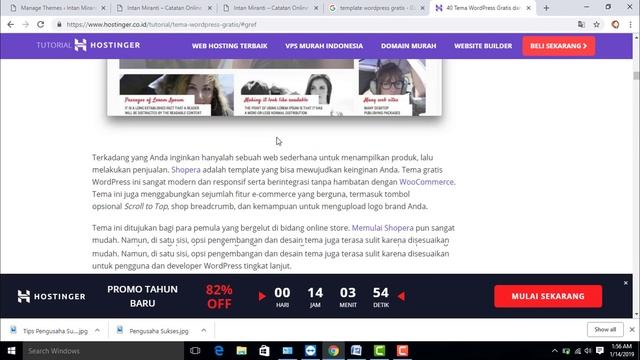Open Task View on the taskbar
This screenshot has height=360, width=640.
point(195,351)
